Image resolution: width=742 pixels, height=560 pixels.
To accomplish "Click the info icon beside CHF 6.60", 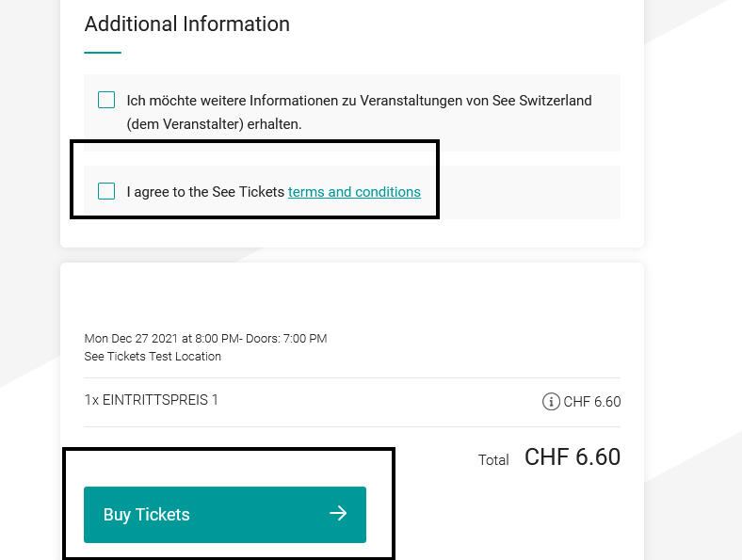I will (x=551, y=402).
